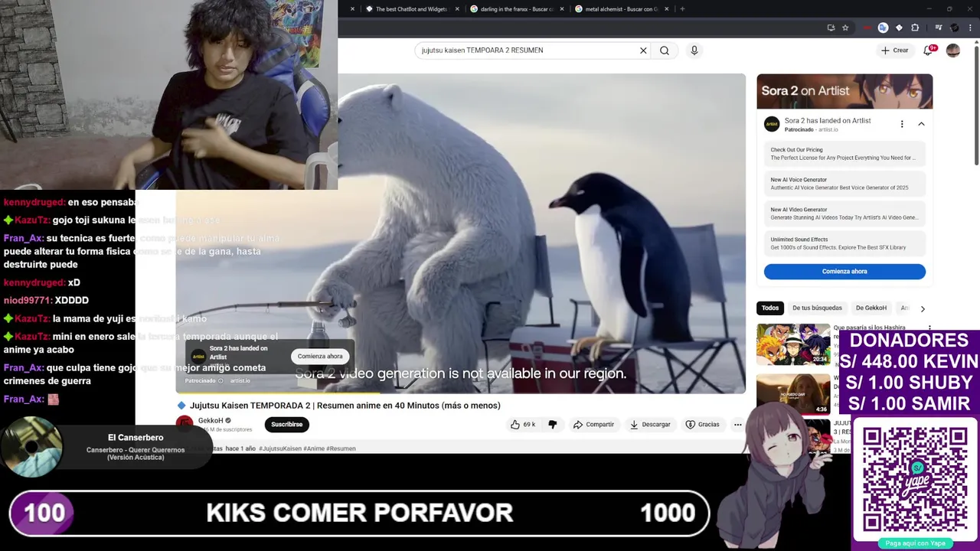
Task: Click the magnifying glass search button
Action: coord(665,51)
